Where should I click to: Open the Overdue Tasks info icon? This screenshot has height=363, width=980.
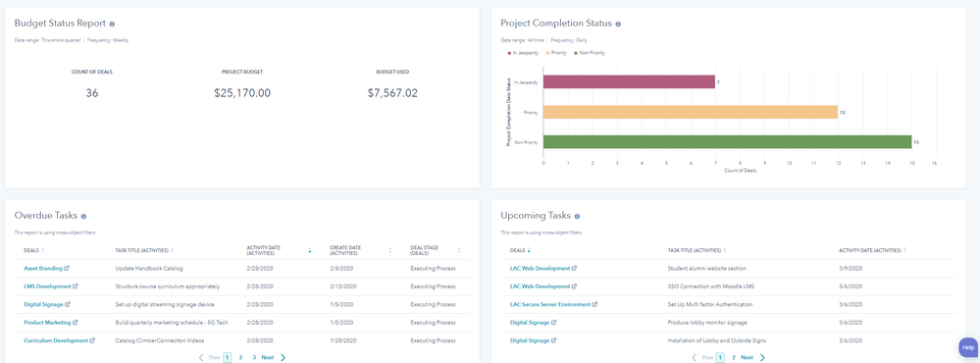click(83, 216)
